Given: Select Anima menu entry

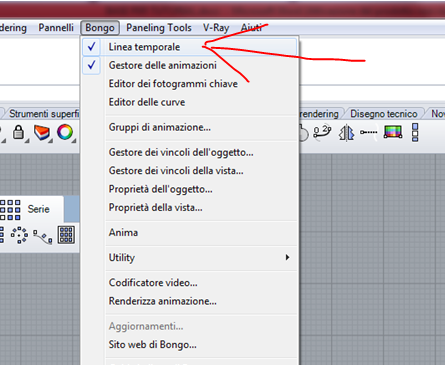Looking at the screenshot, I should [189, 232].
